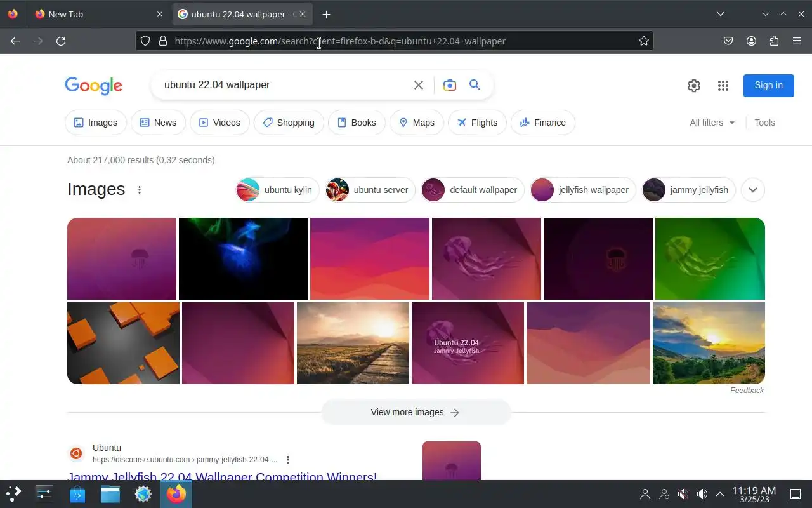
Task: Select the Shopping search filter
Action: click(289, 123)
